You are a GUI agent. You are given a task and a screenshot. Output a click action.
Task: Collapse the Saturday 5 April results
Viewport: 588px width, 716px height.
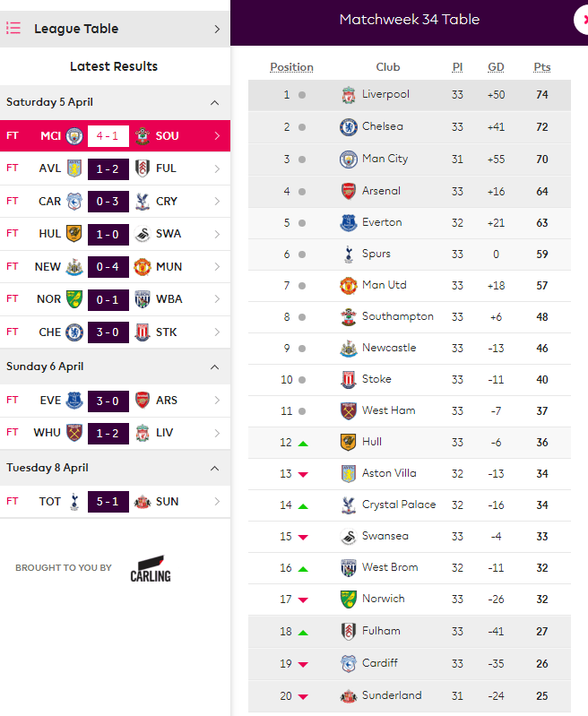pos(215,102)
